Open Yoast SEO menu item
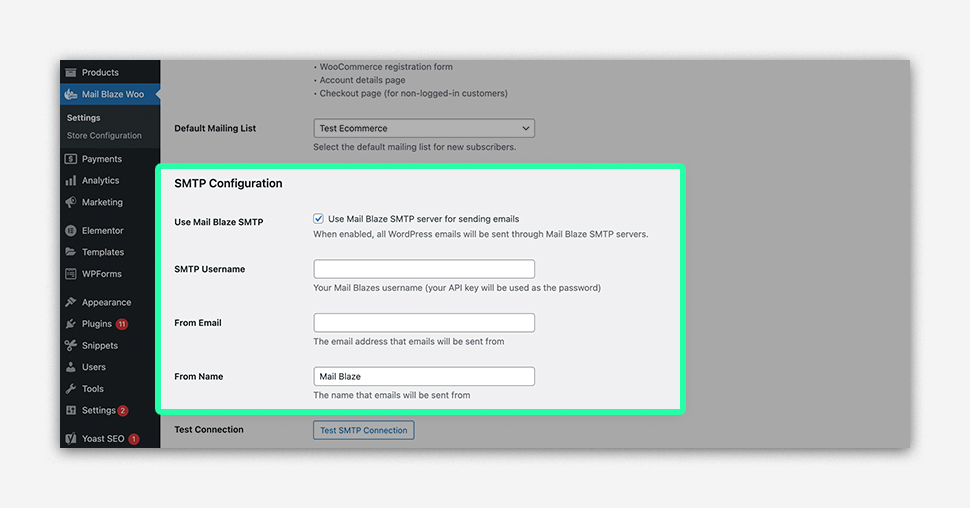The image size is (970, 508). point(110,439)
